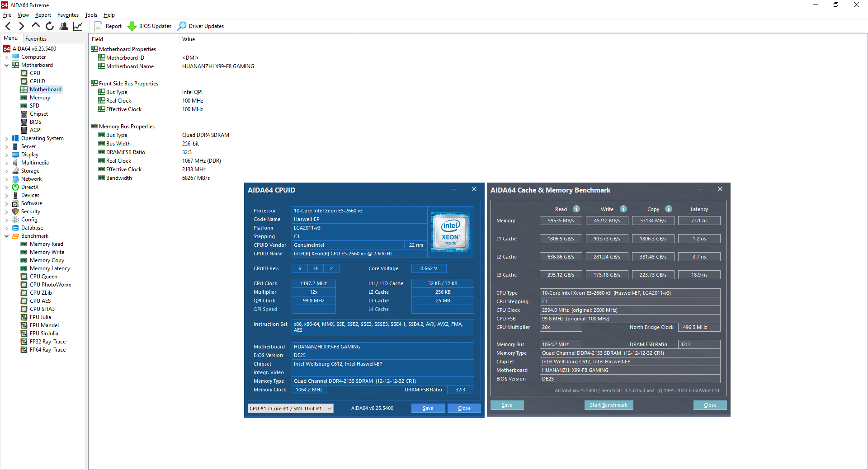The width and height of the screenshot is (868, 470).
Task: Click the Operating System Windows icon in tree
Action: pos(15,138)
